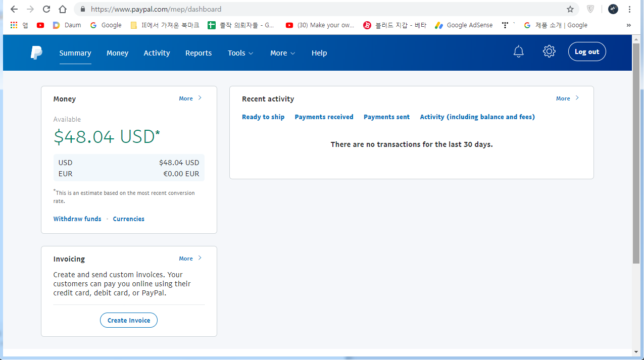Open the Reports nav tab

(199, 53)
